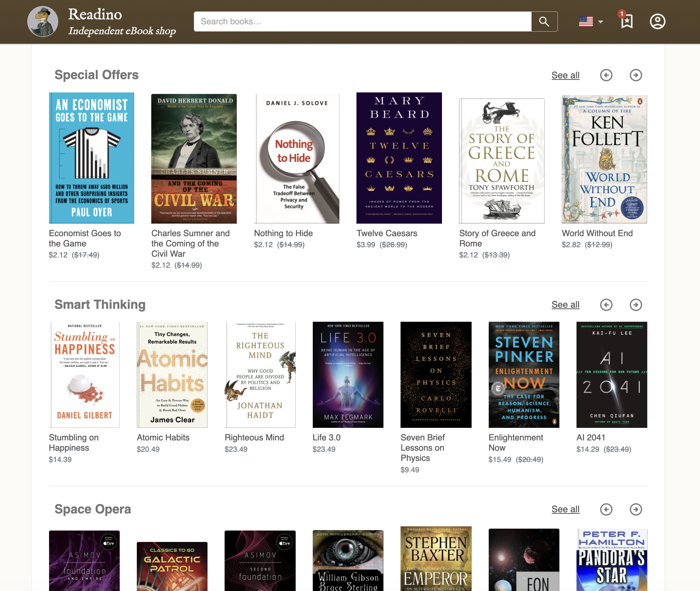See all Smart Thinking books
This screenshot has width=700, height=591.
(x=565, y=305)
